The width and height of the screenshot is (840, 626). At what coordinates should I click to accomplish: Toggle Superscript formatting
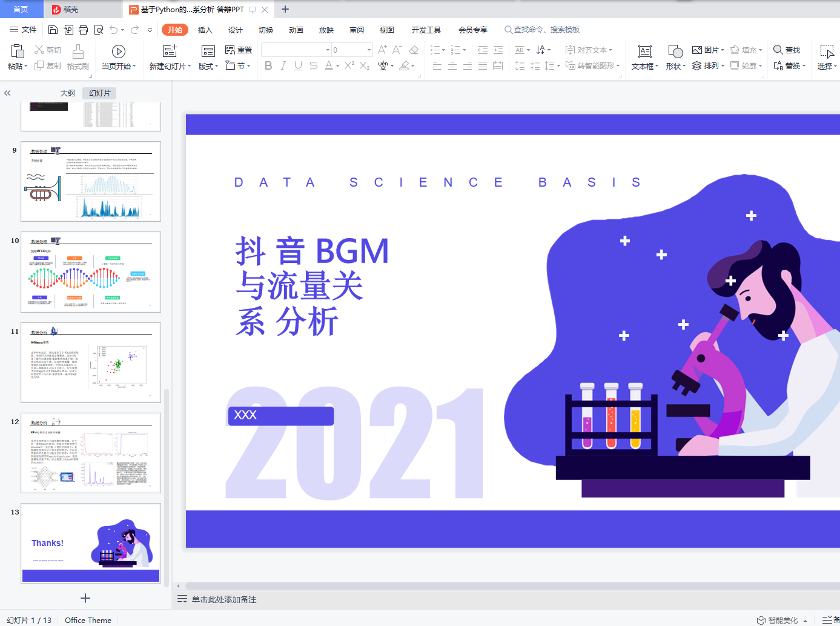click(x=349, y=65)
